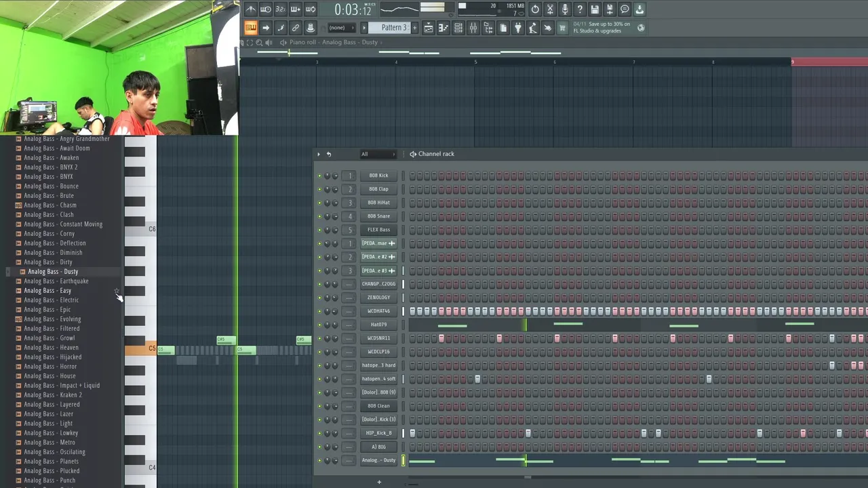Adjust the 808 Kick channel volume knob

click(334, 176)
